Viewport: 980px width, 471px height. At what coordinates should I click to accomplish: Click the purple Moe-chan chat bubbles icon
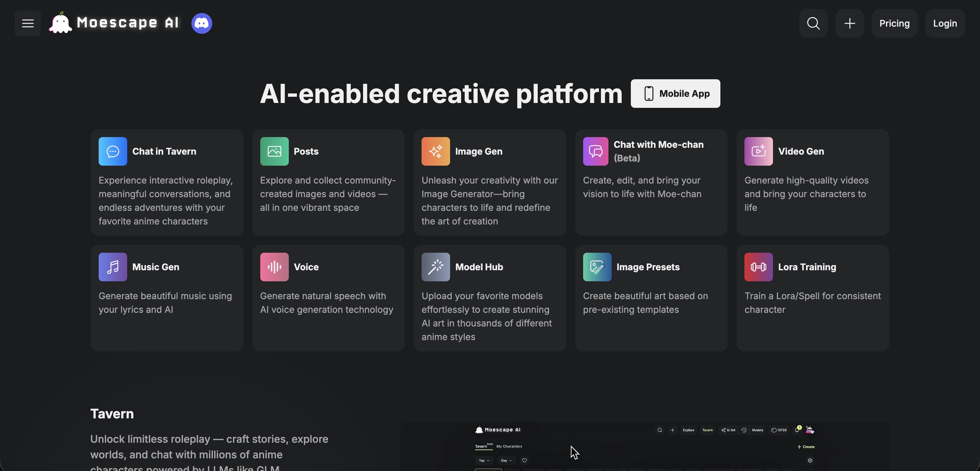[x=595, y=151]
